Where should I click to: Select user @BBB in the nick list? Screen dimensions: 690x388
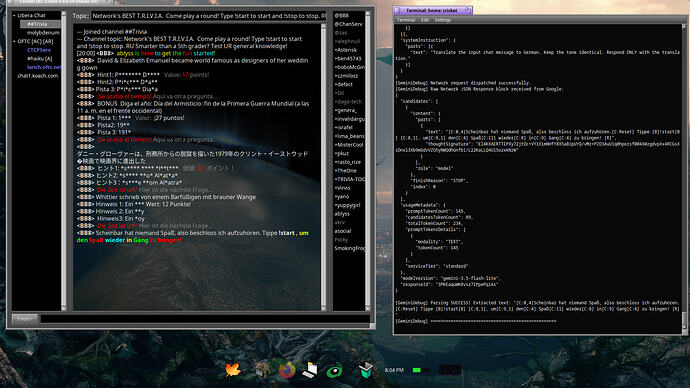coord(341,15)
